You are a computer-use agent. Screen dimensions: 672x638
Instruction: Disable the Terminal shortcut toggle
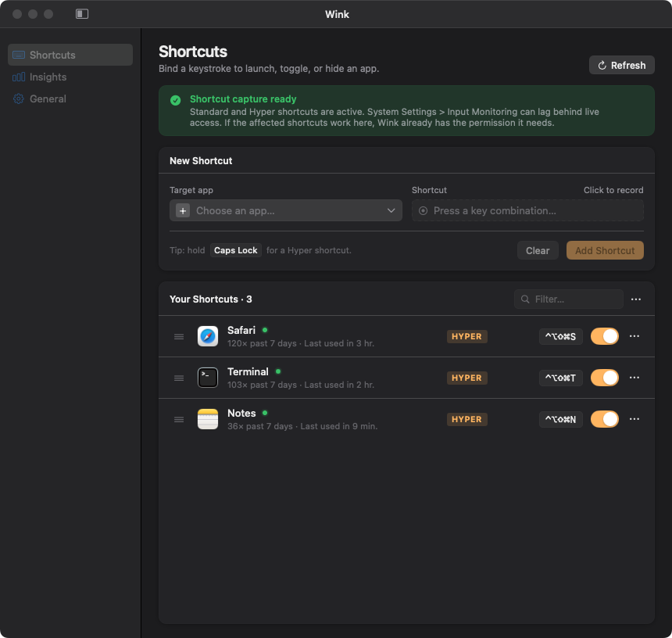[605, 378]
